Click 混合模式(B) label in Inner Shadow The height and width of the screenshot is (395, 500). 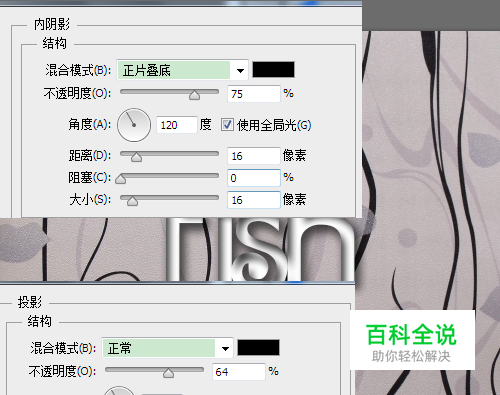coord(78,70)
